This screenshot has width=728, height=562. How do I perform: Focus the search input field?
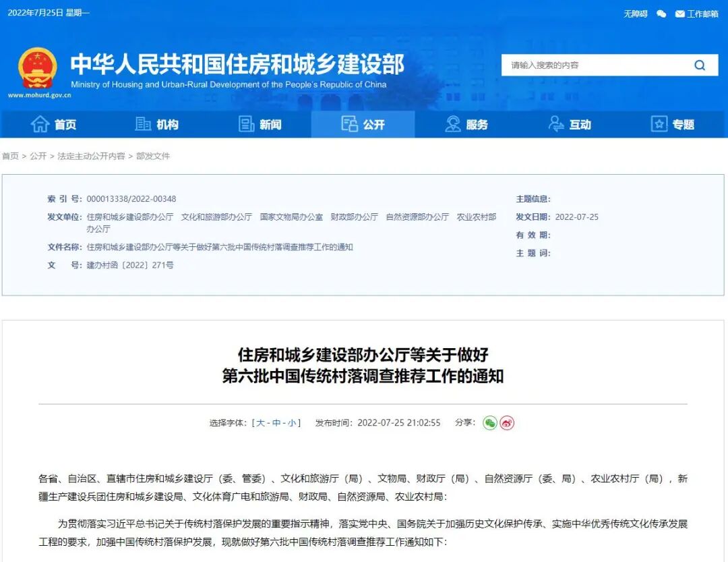click(597, 65)
